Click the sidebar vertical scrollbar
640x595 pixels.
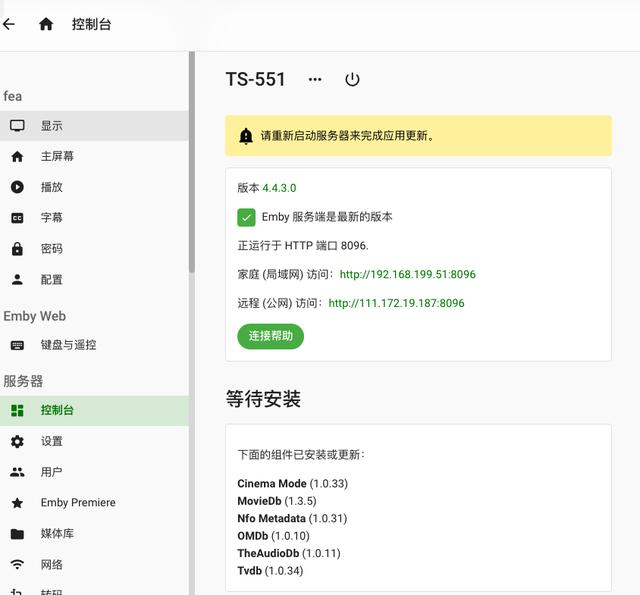191,162
